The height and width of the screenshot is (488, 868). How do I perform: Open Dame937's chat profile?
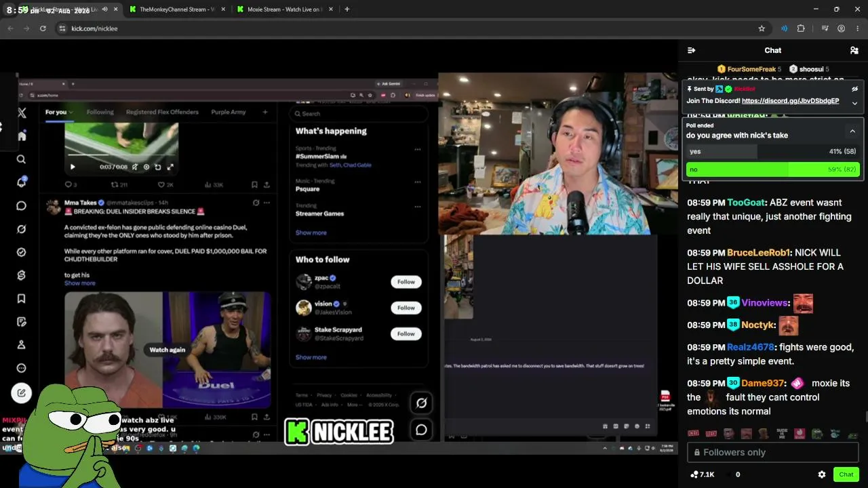tap(763, 384)
